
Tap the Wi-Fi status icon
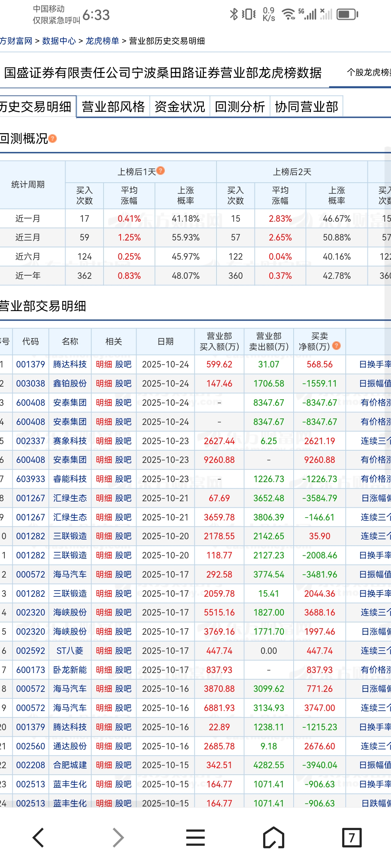click(x=289, y=14)
